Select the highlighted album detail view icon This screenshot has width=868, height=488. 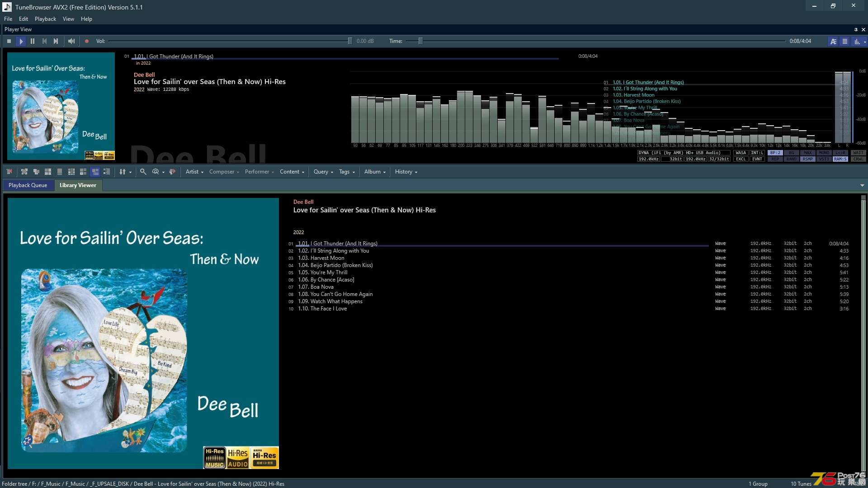pyautogui.click(x=95, y=172)
